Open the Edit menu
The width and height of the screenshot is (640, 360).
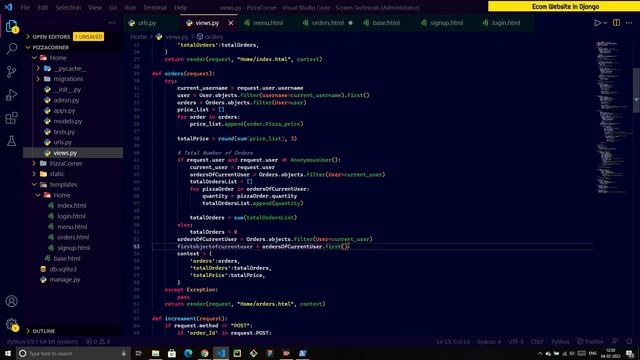point(42,7)
